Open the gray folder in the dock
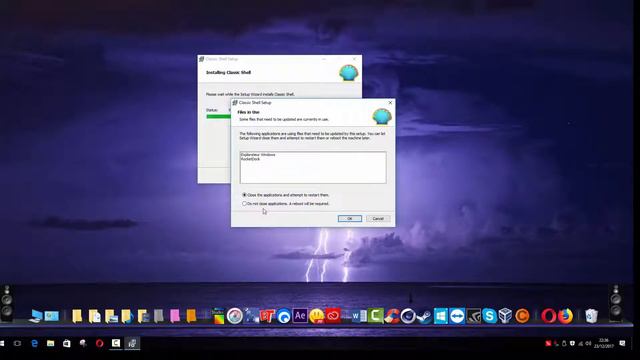The height and width of the screenshot is (360, 640). coord(158,316)
